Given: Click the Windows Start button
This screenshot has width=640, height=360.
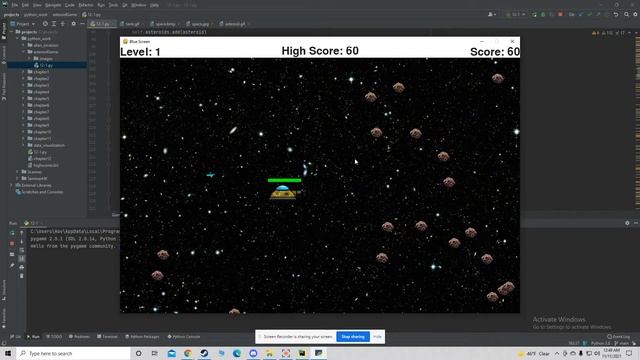Looking at the screenshot, I should (8, 353).
